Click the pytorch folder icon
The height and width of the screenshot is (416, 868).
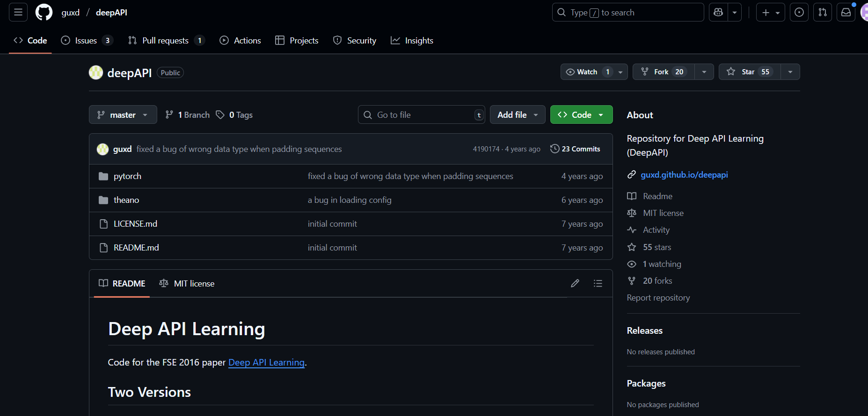[103, 176]
